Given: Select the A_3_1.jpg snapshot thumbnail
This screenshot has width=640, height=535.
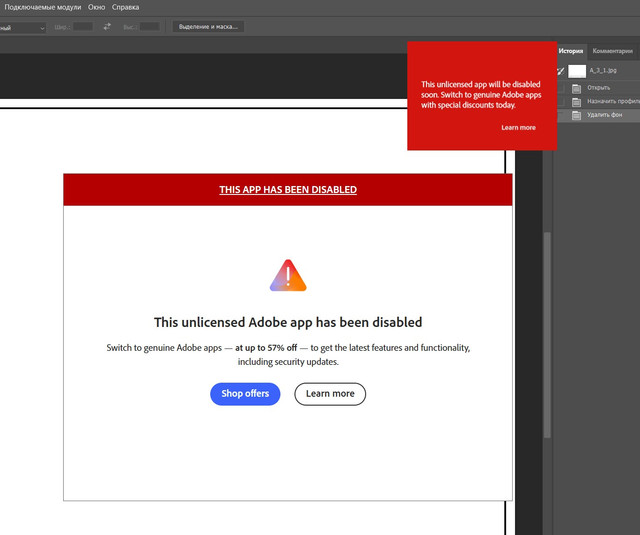Looking at the screenshot, I should click(x=577, y=71).
